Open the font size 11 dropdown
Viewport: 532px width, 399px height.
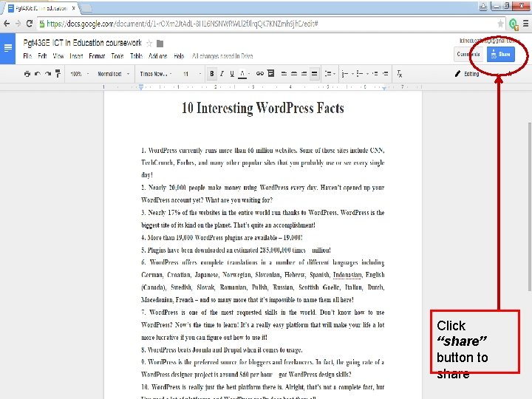tap(191, 74)
